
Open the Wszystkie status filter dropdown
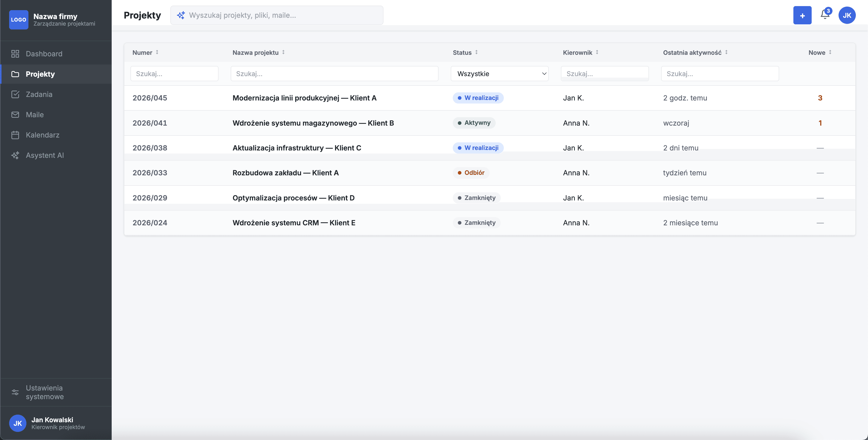tap(499, 73)
